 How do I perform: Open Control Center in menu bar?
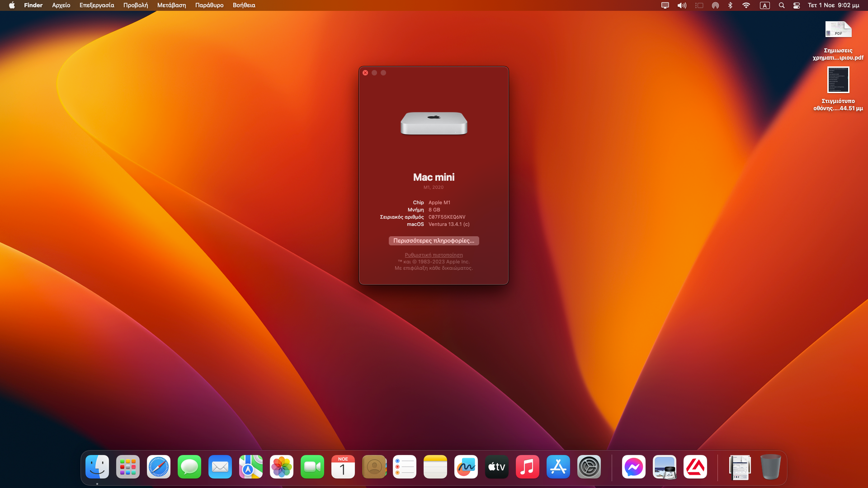tap(797, 5)
